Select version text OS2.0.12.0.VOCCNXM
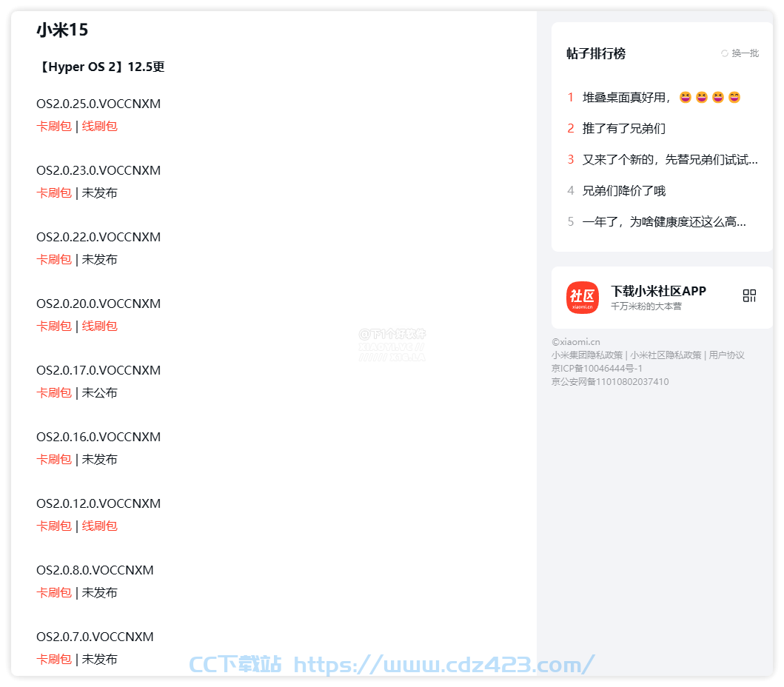 [98, 503]
